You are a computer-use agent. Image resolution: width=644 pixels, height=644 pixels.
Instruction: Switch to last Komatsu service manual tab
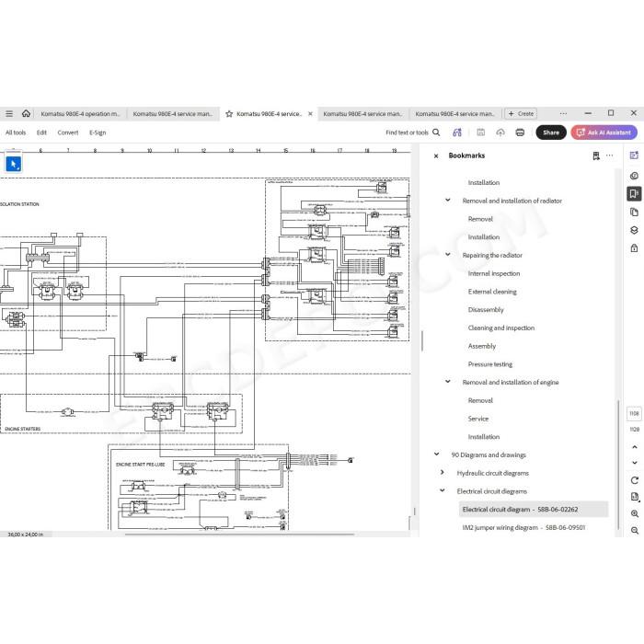455,114
